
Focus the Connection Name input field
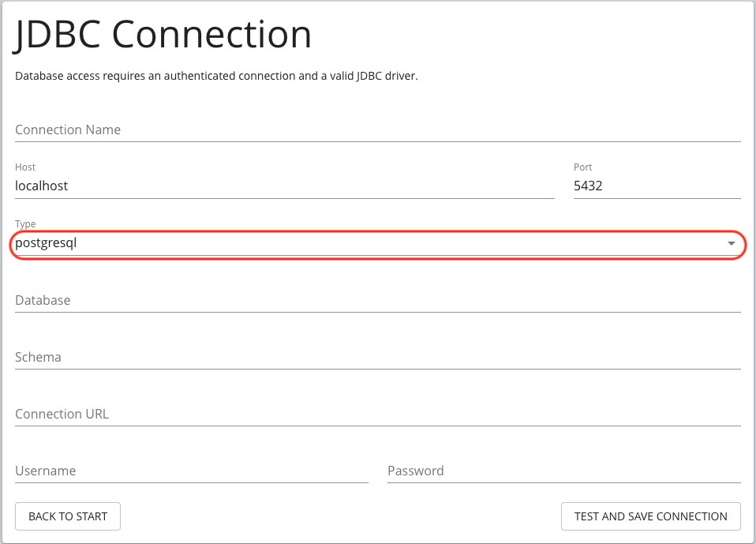(x=377, y=129)
